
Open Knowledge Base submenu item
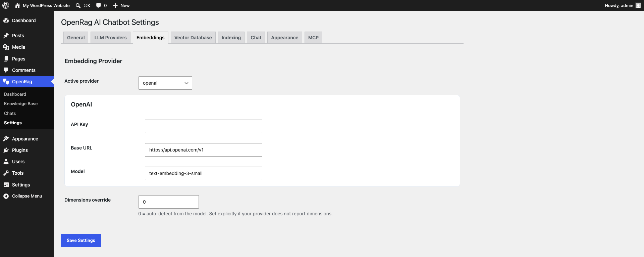[x=21, y=104]
